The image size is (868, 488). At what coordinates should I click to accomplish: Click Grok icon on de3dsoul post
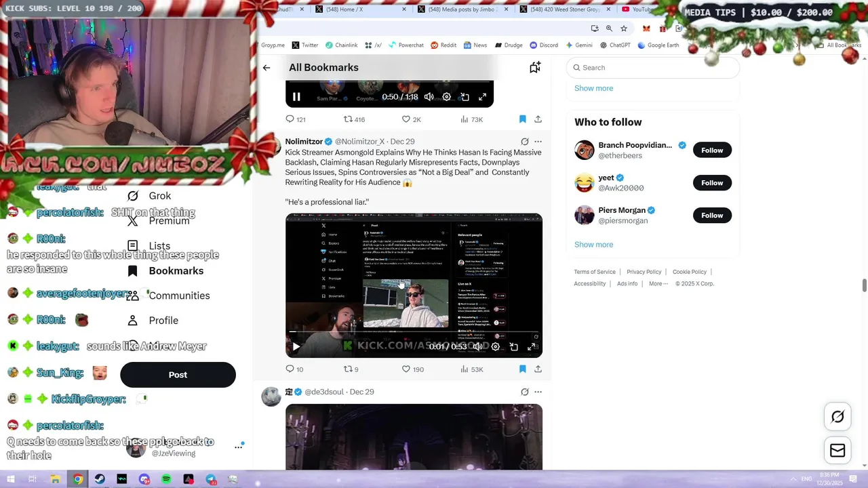pos(524,392)
